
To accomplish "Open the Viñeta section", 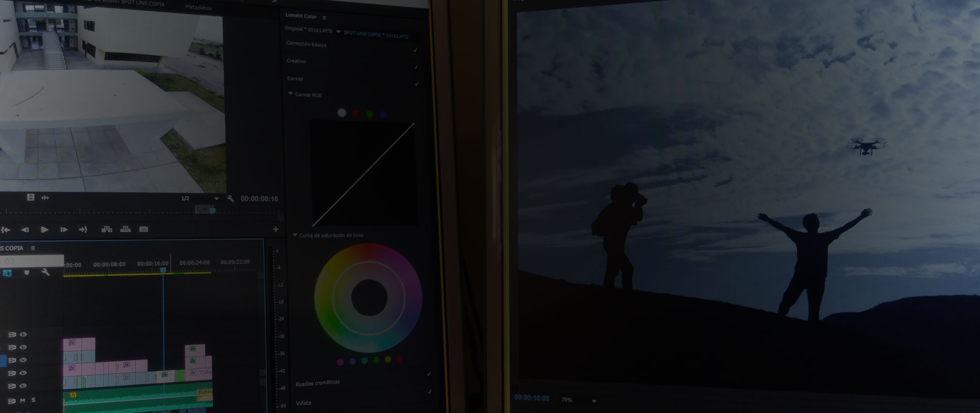I will point(303,403).
